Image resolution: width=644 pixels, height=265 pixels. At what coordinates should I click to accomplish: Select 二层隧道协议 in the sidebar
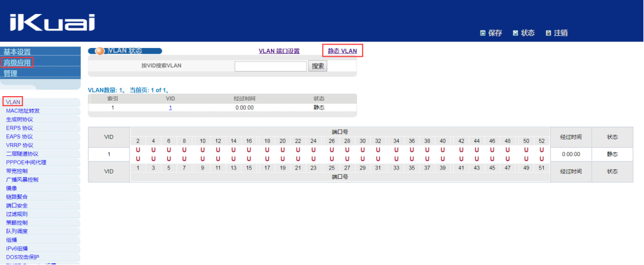pos(22,154)
